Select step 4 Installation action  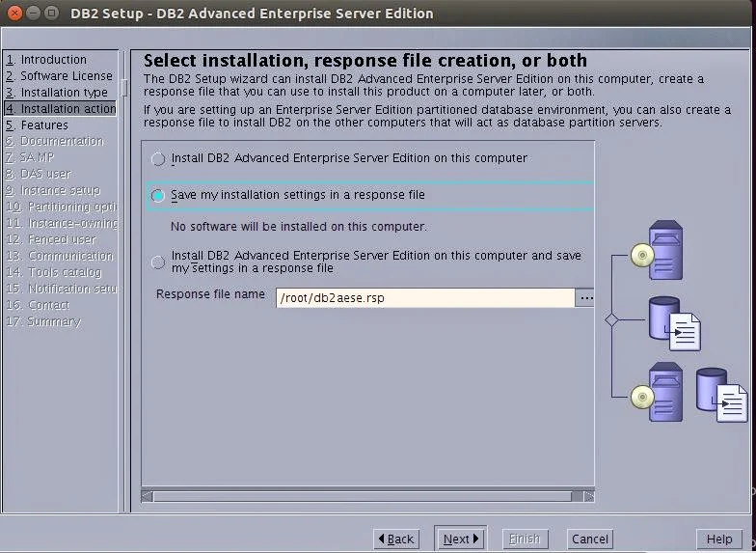pyautogui.click(x=60, y=108)
